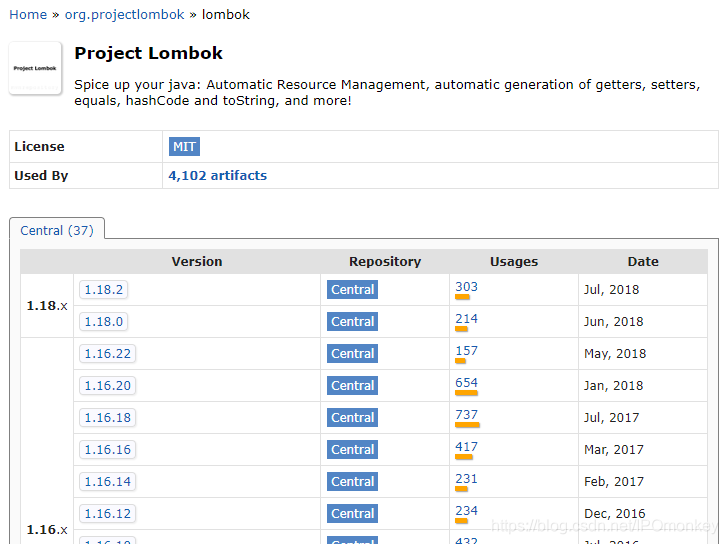
Task: Open version 1.16.16
Action: tap(108, 450)
